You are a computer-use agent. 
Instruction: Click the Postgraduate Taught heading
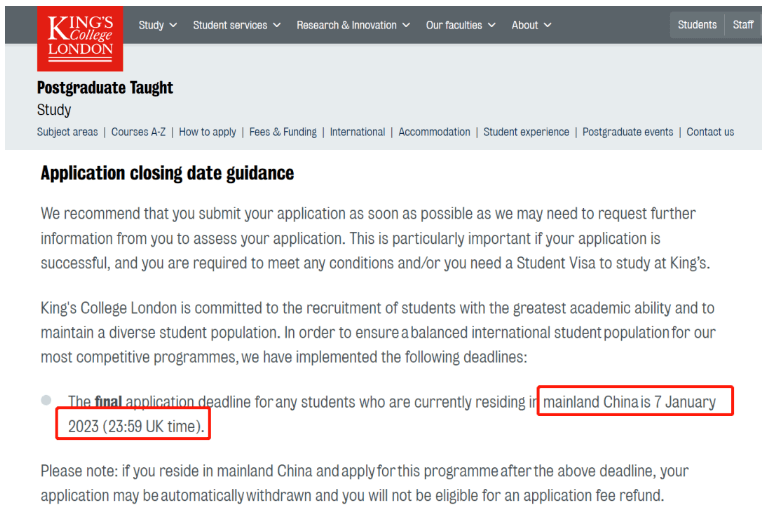[x=105, y=88]
